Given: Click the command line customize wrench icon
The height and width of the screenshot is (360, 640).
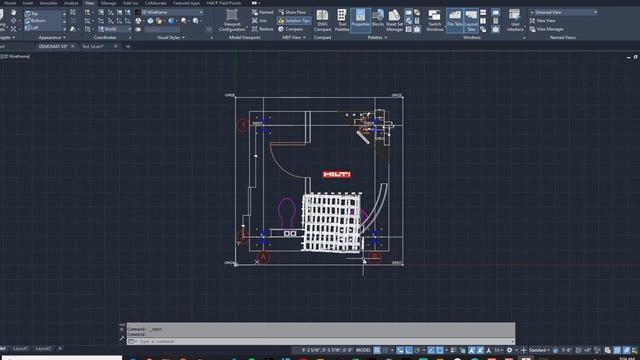Looking at the screenshot, I should (122, 338).
